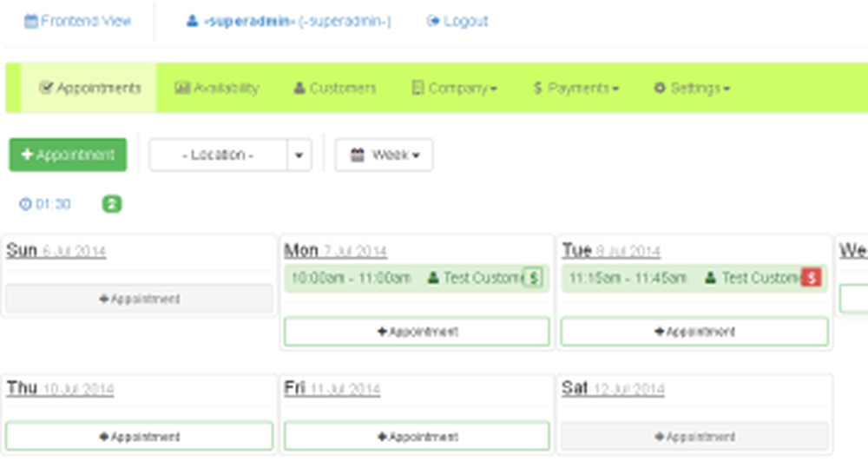
Task: Open the Mon 7 Jul 2014 heading
Action: coord(335,251)
